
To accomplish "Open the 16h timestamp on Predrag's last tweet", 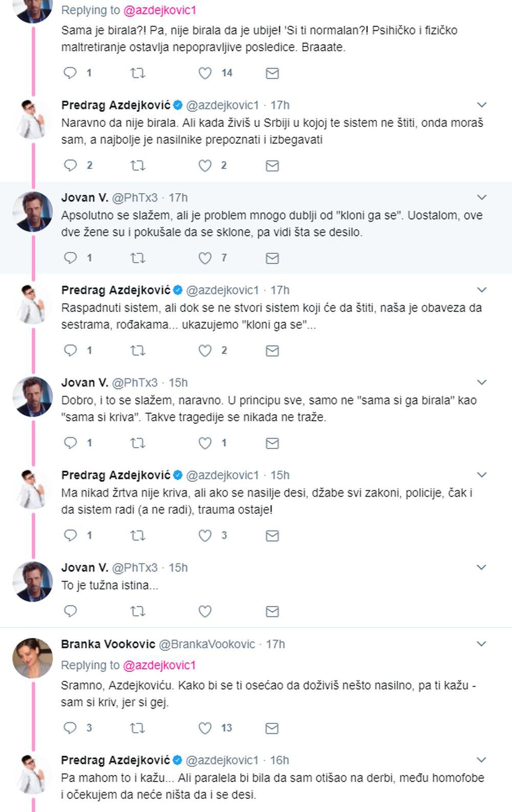I will pyautogui.click(x=280, y=760).
